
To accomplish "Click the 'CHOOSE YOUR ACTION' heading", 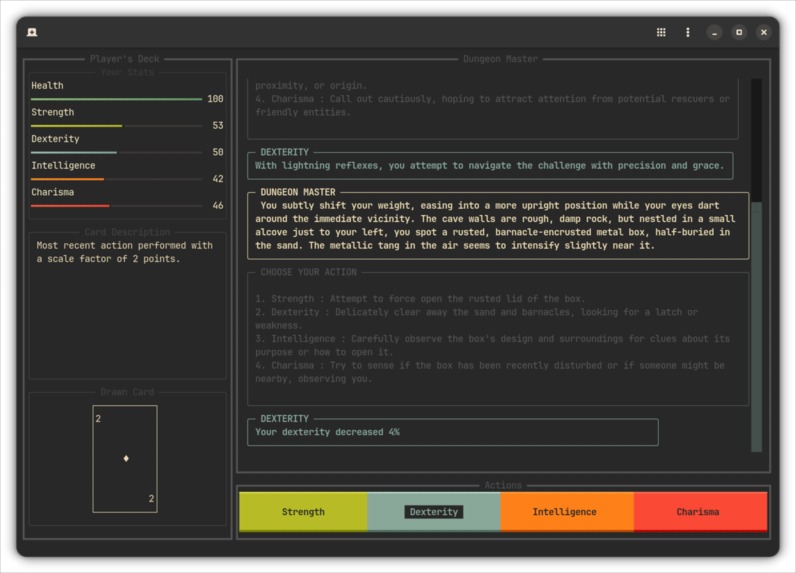I will tap(308, 272).
